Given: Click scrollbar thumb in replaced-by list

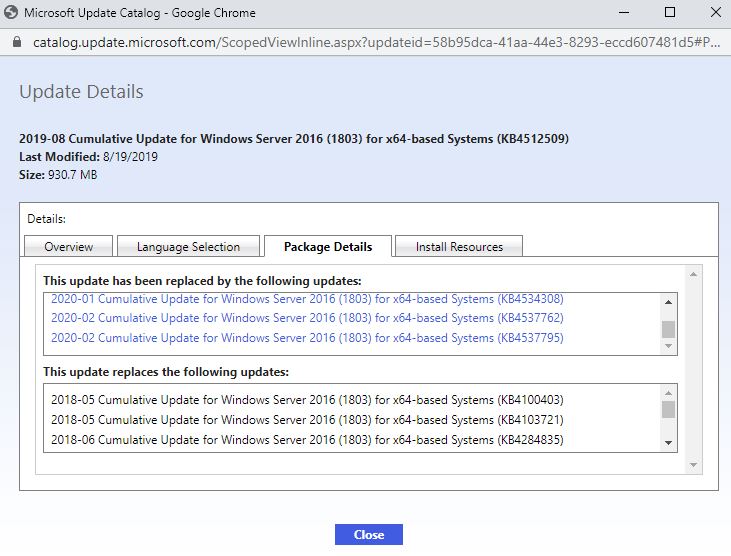Looking at the screenshot, I should (x=669, y=329).
